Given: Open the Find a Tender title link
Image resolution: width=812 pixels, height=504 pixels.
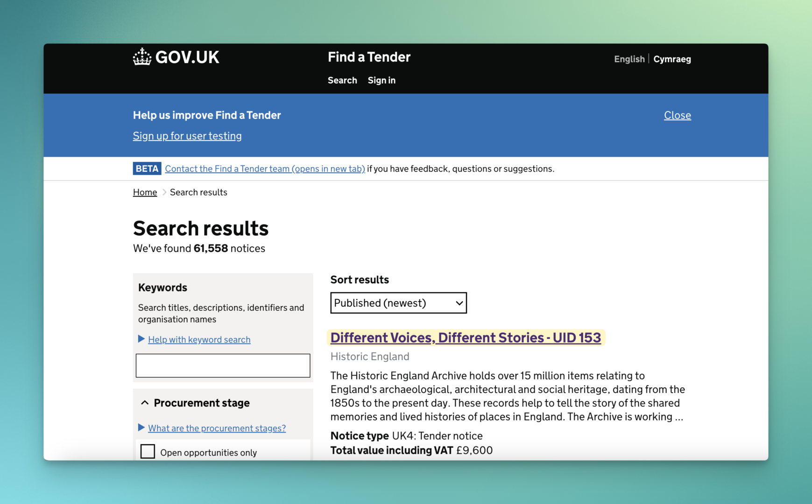Looking at the screenshot, I should [x=369, y=57].
